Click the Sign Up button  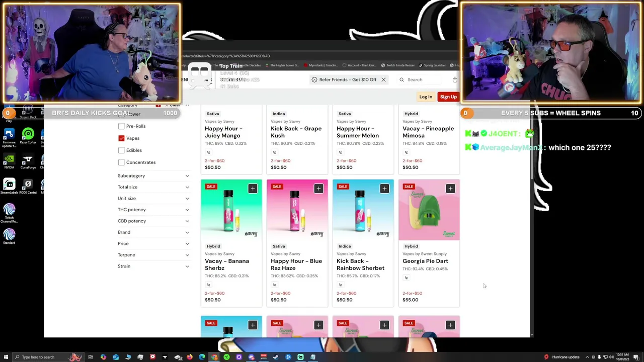coord(448,97)
